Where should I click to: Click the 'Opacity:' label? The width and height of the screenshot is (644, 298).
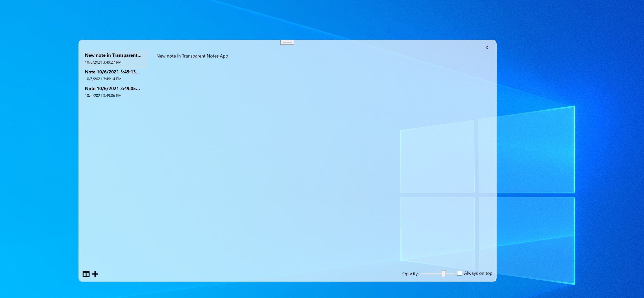[x=410, y=274]
